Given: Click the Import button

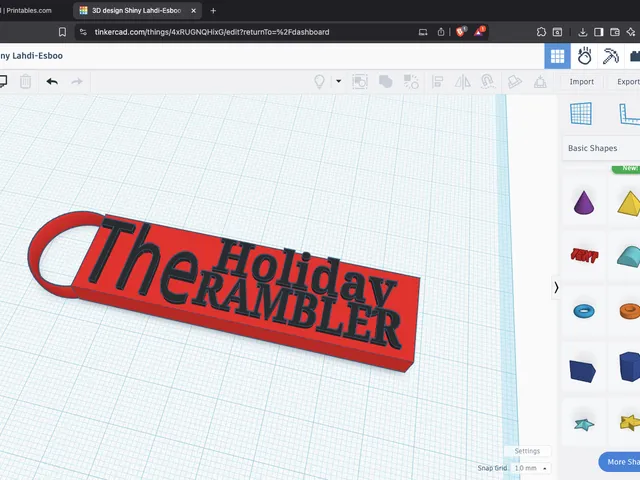Looking at the screenshot, I should [582, 82].
